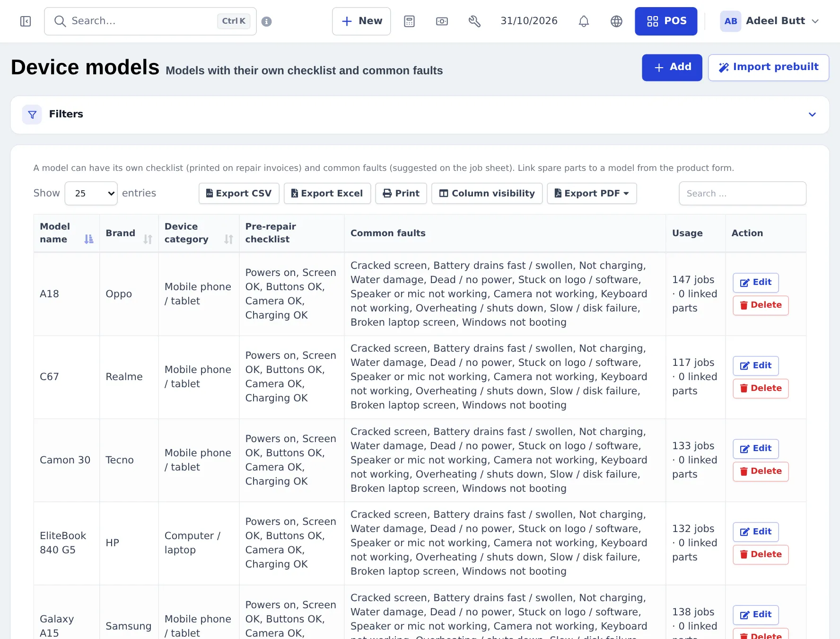Expand the Filters panel chevron
840x639 pixels.
click(x=813, y=115)
